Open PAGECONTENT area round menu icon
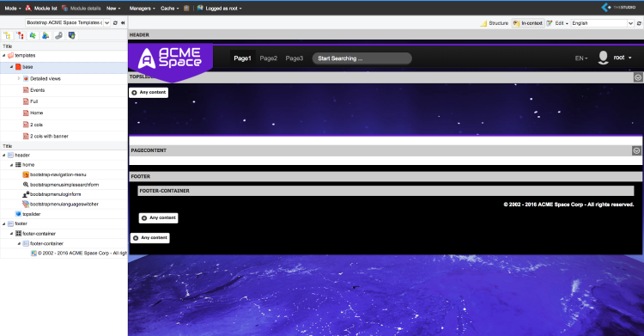This screenshot has height=336, width=644. [636, 151]
